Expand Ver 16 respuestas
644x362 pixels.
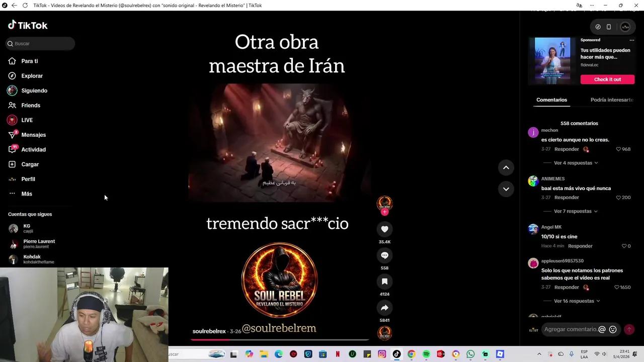click(x=577, y=301)
